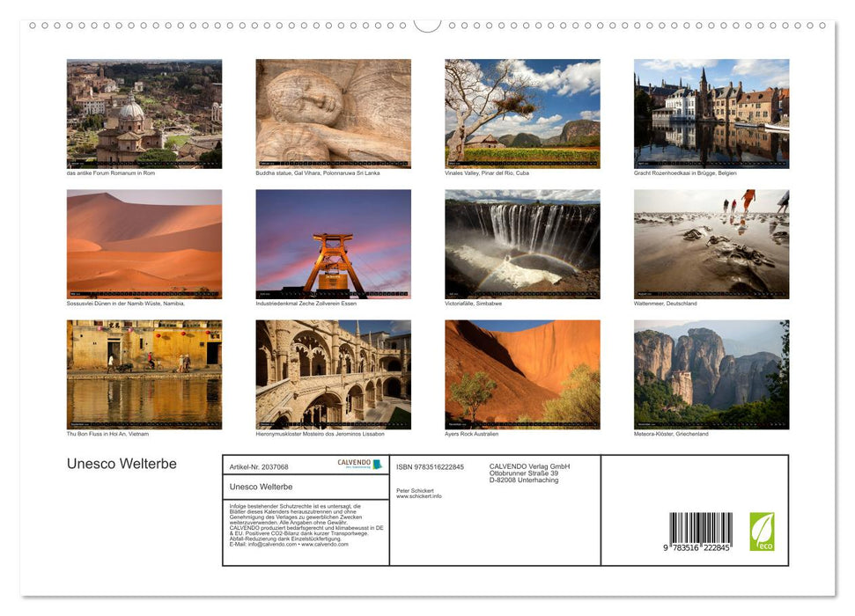Expand the Hoi An Vietnam river photo
Screen dimensions: 855x616
click(x=144, y=373)
